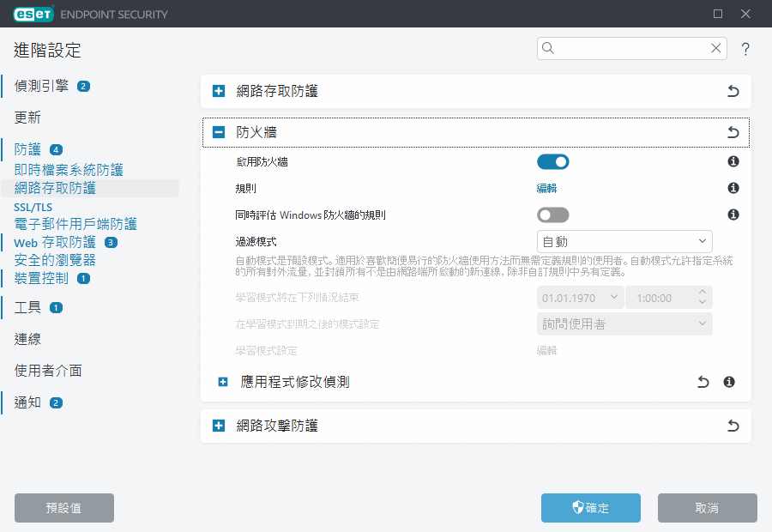
Task: Reset the 網路攻擊防護 section with the revert arrow
Action: click(x=733, y=426)
